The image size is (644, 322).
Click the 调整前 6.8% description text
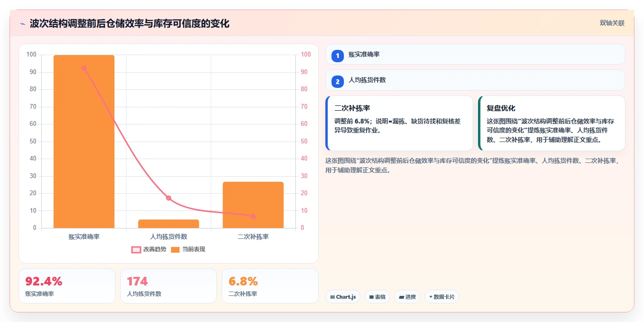tap(398, 126)
